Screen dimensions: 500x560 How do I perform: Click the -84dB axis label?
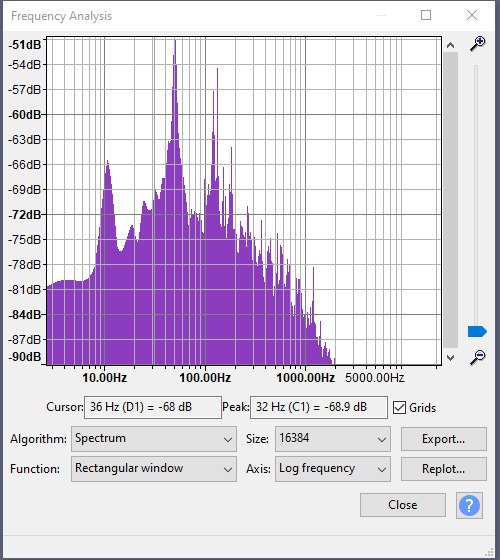(25, 315)
